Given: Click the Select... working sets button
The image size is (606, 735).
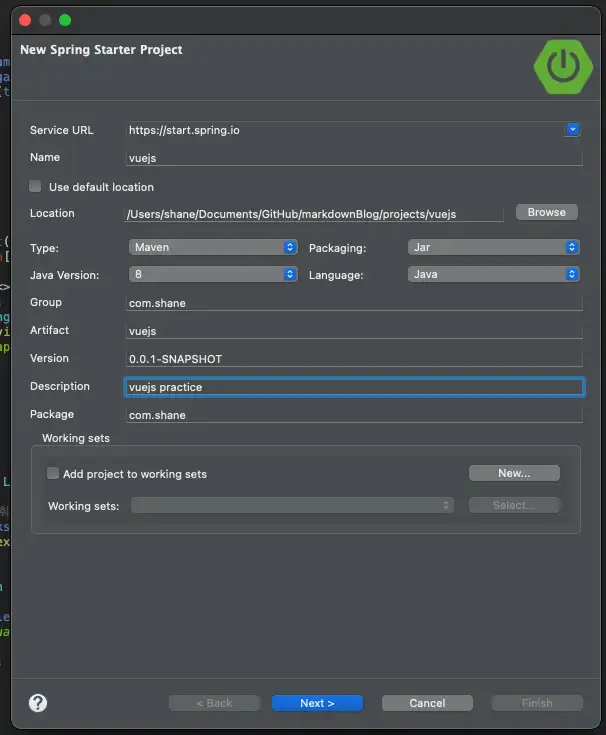Looking at the screenshot, I should click(514, 505).
